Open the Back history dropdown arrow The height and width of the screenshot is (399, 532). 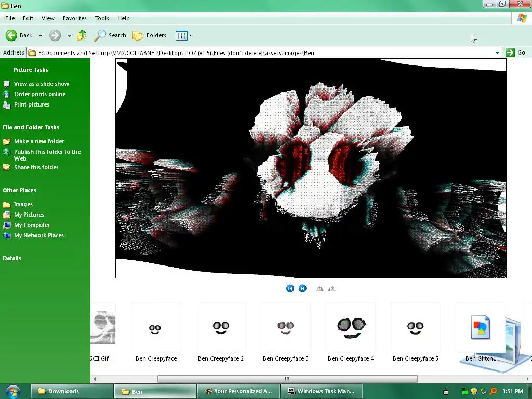tap(41, 36)
